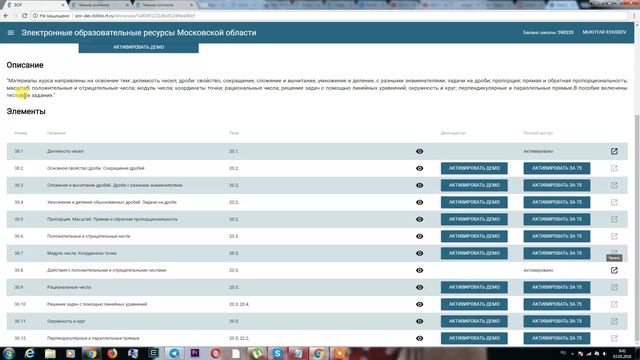Activate demo for row 30.11

coord(474,321)
